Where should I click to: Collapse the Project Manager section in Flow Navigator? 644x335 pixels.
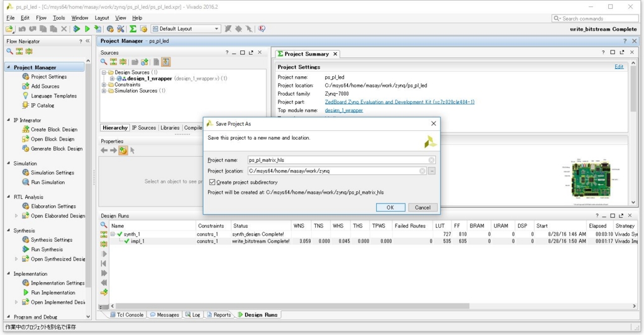pos(8,67)
